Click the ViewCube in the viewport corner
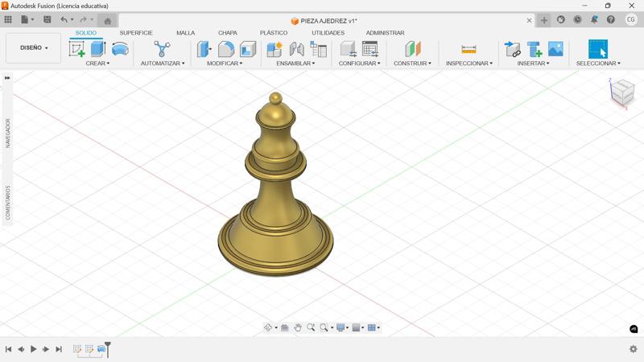This screenshot has height=362, width=644. pos(622,93)
